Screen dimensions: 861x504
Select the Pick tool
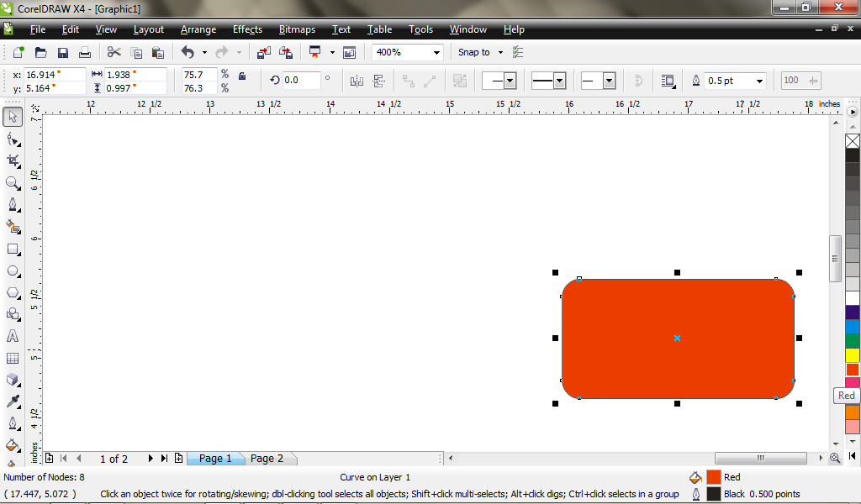coord(13,117)
